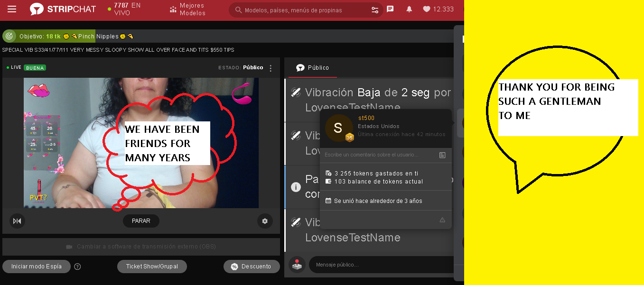Viewport: 644px width, 285px height.
Task: Open the notifications bell
Action: 409,9
